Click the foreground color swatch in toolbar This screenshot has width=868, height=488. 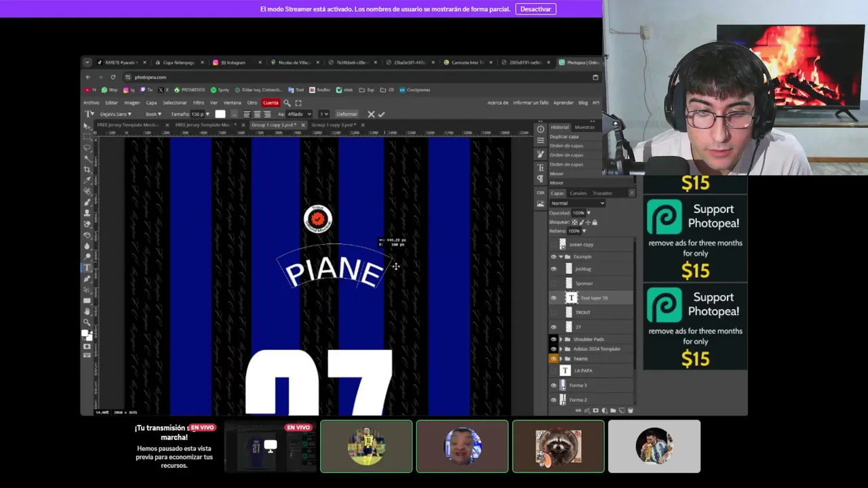point(85,332)
